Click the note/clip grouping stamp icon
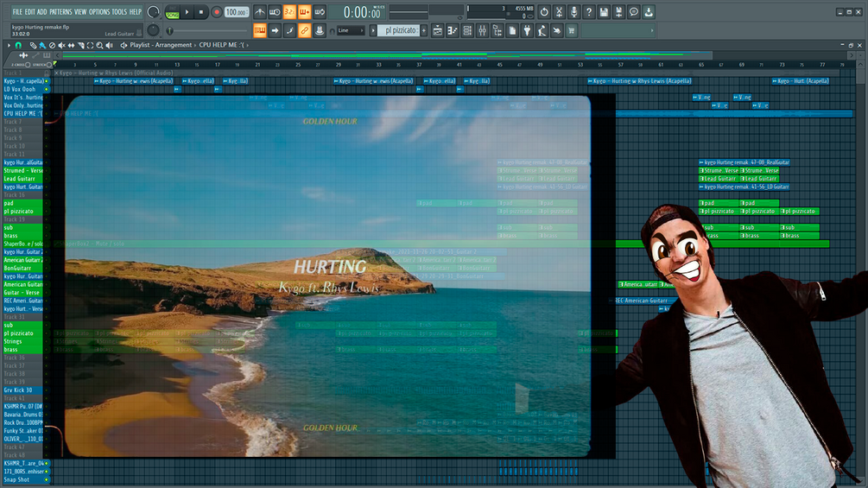The image size is (868, 488). [320, 30]
